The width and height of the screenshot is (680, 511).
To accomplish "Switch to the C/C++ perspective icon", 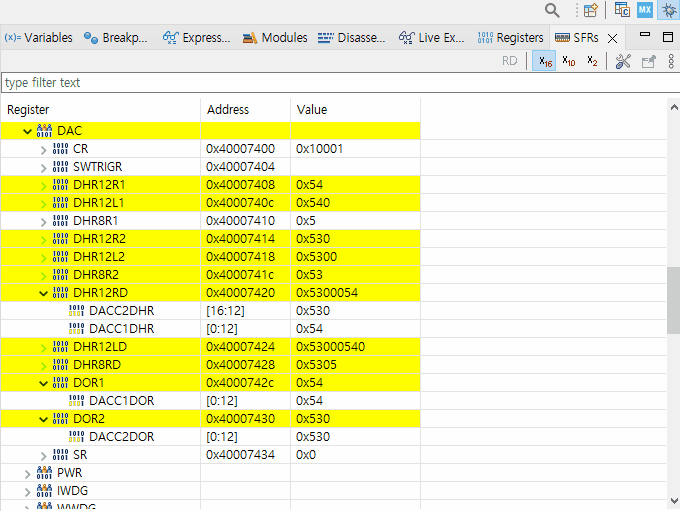I will (x=622, y=10).
